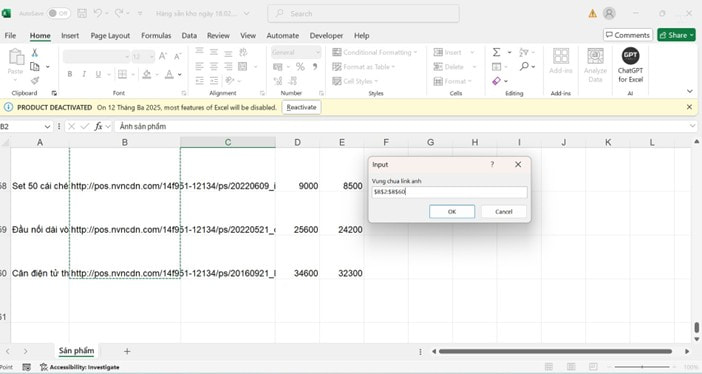Click the Reactivate button
The width and height of the screenshot is (702, 374).
tap(301, 107)
